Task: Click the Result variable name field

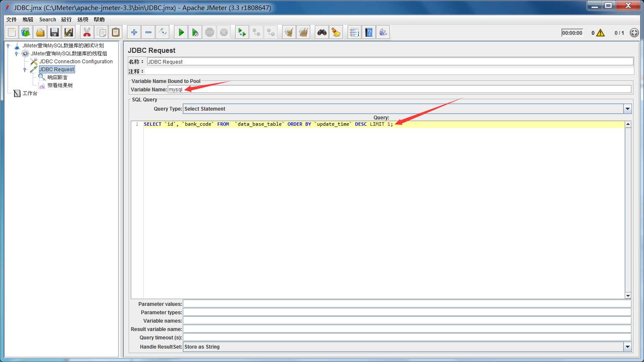Action: tap(407, 329)
